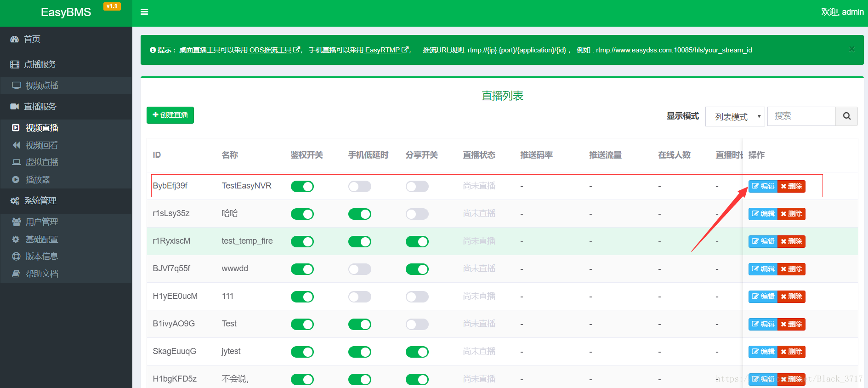868x388 pixels.
Task: Disable 分享开关 for jytest
Action: (x=417, y=352)
